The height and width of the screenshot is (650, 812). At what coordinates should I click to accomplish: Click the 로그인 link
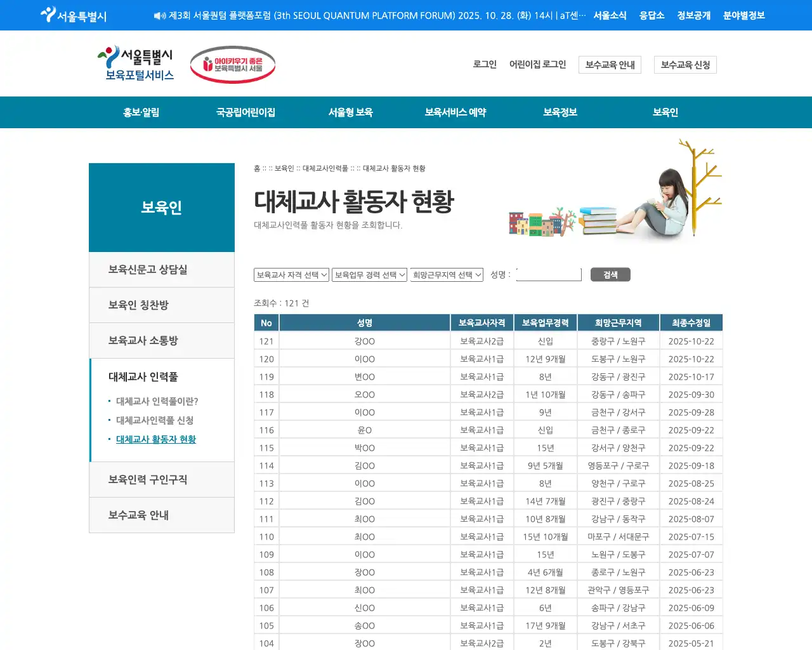[x=484, y=64]
